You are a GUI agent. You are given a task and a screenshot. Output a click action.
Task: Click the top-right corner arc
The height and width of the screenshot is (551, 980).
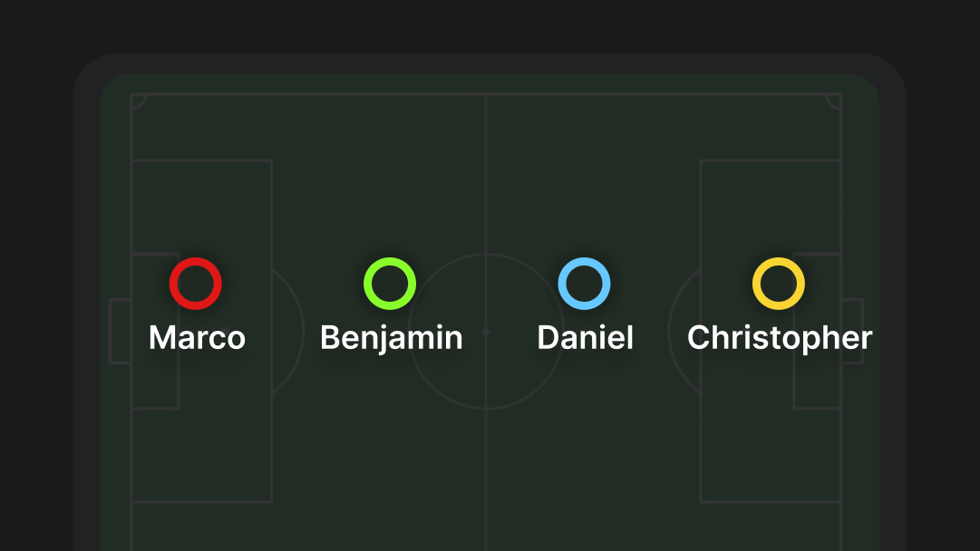point(833,101)
